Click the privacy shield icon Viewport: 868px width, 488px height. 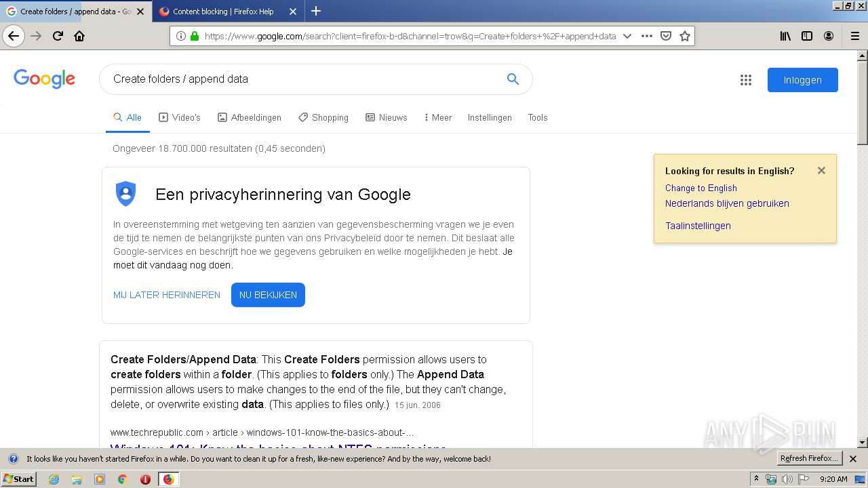125,194
